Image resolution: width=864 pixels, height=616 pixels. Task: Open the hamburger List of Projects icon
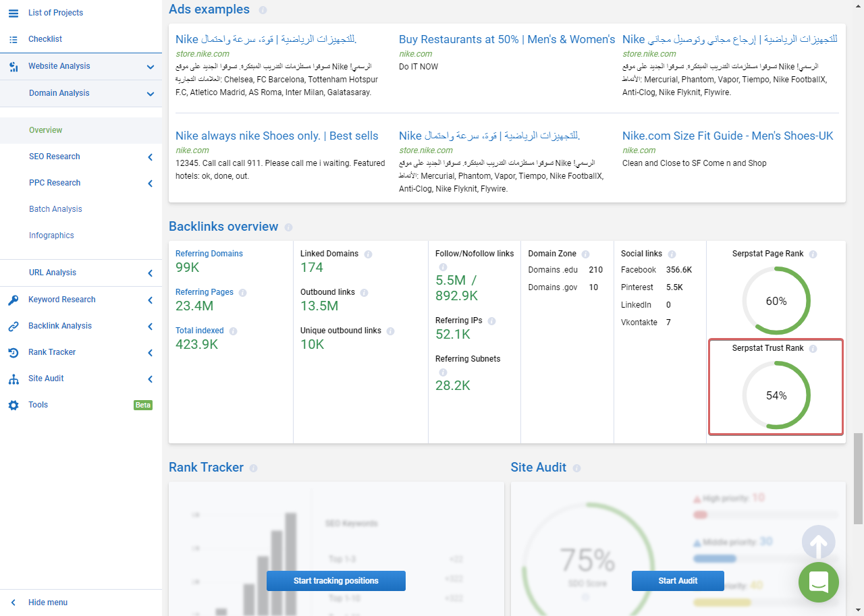pos(13,13)
